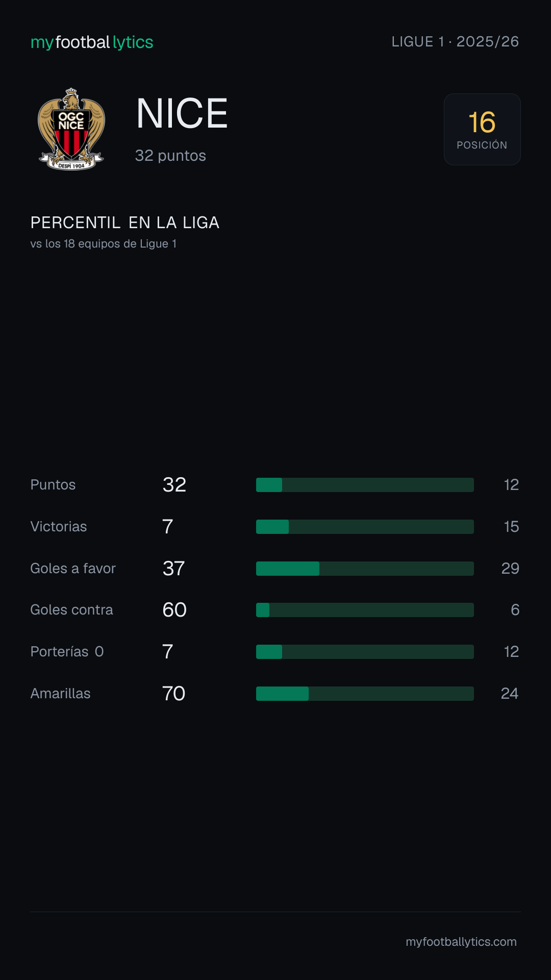Click the Goles contra percentile bar
This screenshot has width=551, height=980.
[x=365, y=610]
